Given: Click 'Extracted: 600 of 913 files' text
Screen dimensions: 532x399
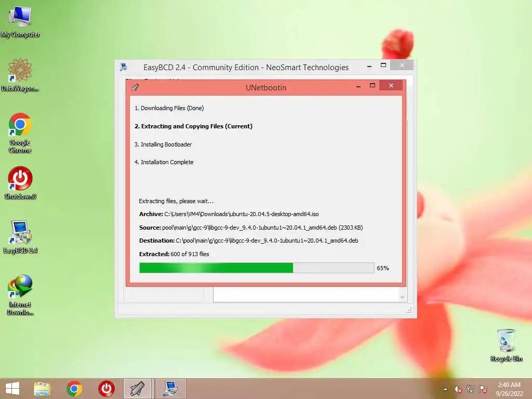Looking at the screenshot, I should (174, 254).
